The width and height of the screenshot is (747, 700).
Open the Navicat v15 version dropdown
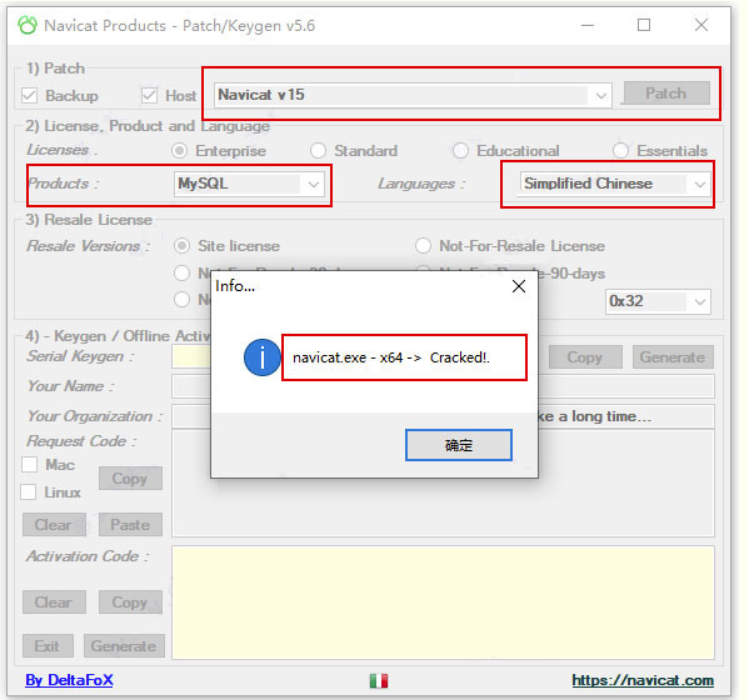click(413, 95)
